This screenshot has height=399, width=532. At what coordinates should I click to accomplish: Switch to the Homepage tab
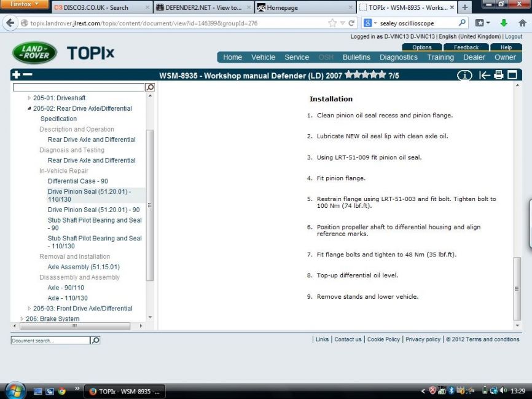pos(305,7)
